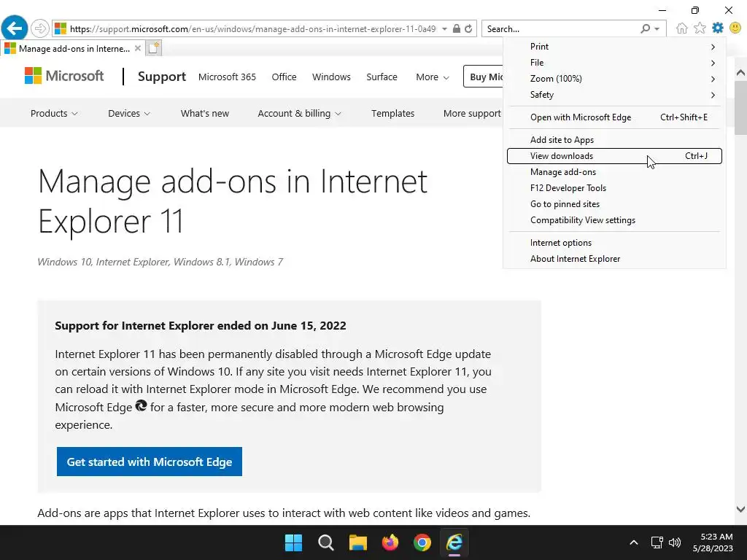The width and height of the screenshot is (747, 560).
Task: Click the Microsoft logo
Action: click(x=64, y=76)
